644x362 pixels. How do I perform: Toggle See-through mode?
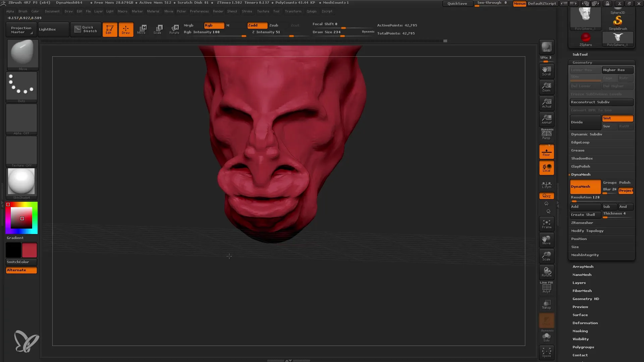492,4
